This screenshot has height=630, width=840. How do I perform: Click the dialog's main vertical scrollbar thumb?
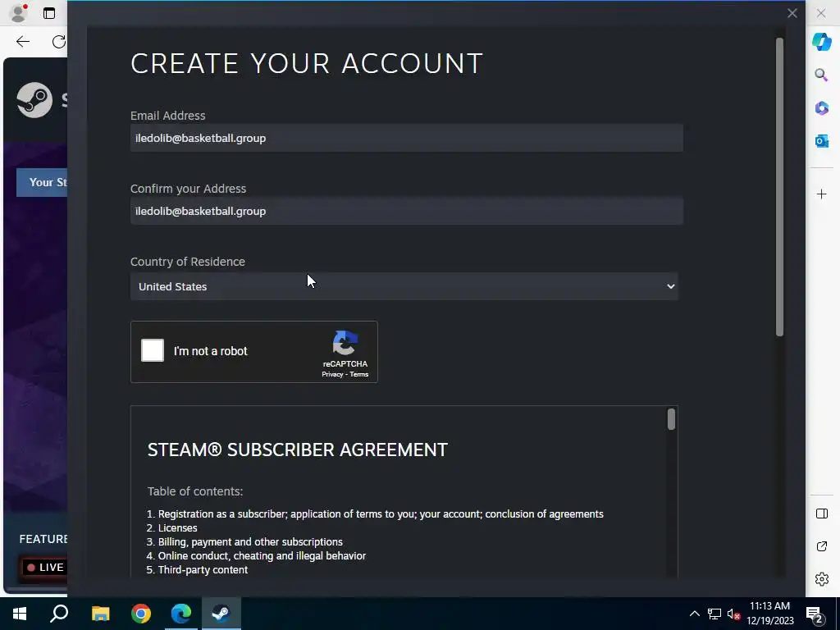[x=779, y=187]
